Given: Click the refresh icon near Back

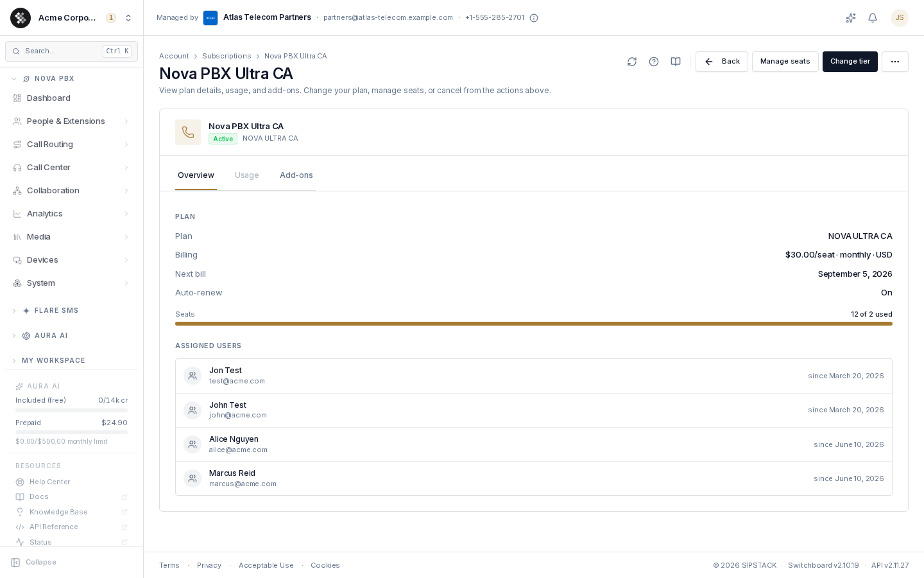Looking at the screenshot, I should click(x=632, y=62).
